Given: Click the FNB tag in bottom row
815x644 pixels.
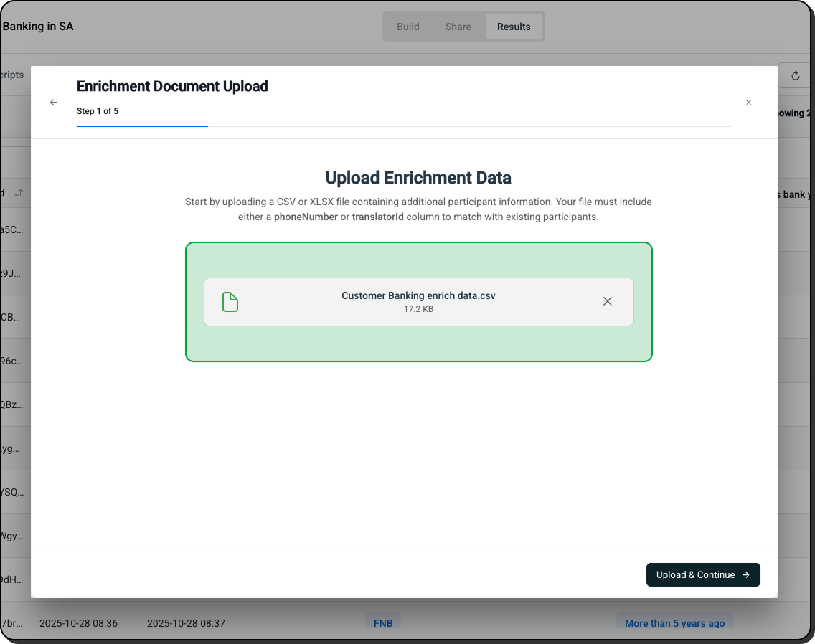Looking at the screenshot, I should (383, 623).
